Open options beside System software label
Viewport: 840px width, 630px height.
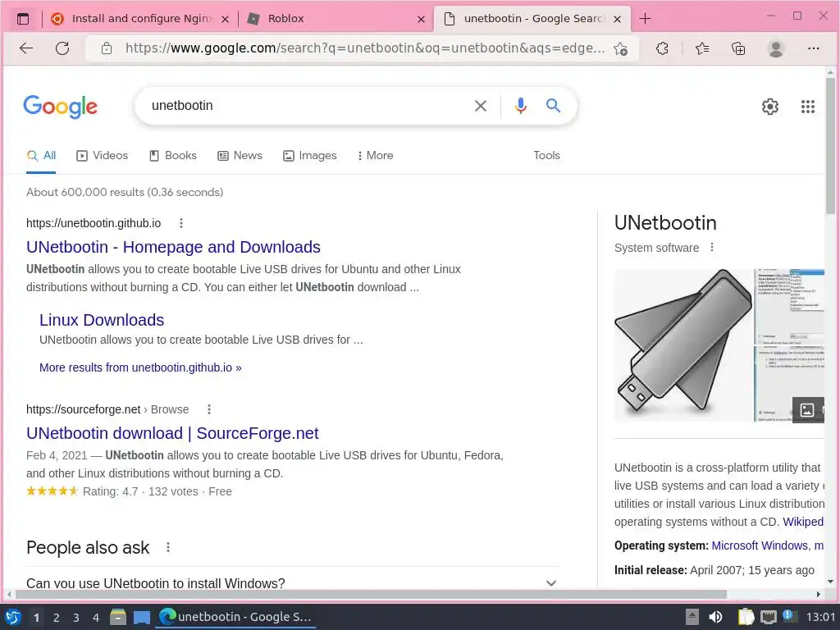tap(712, 248)
